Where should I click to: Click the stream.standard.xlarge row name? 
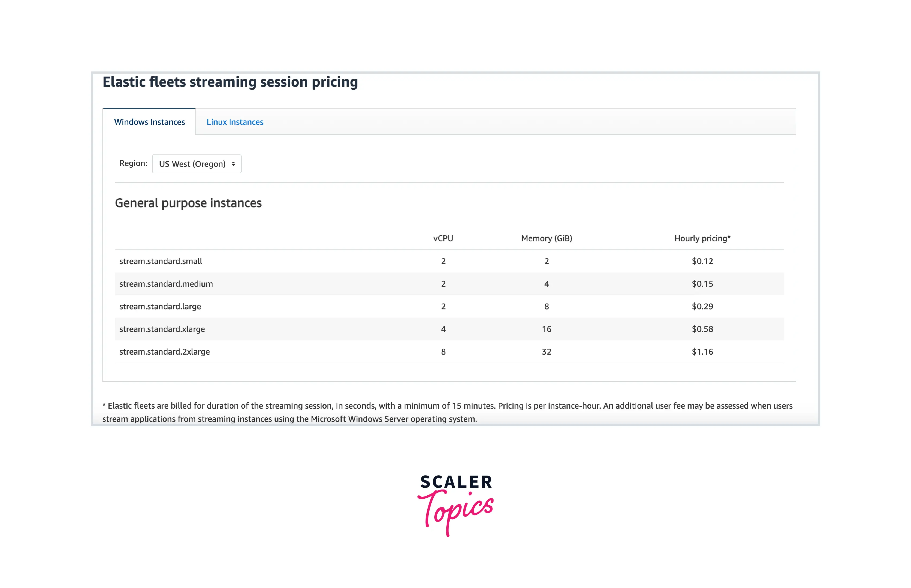162,329
